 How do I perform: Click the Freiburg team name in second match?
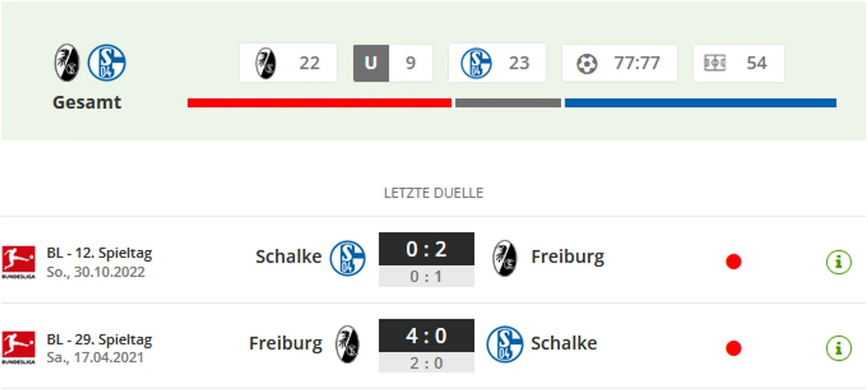285,343
